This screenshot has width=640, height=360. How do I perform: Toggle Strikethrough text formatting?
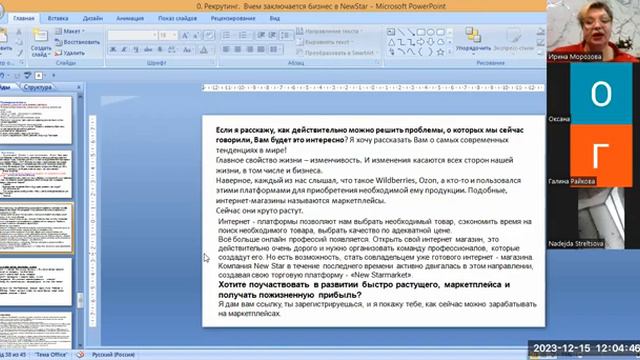point(148,50)
